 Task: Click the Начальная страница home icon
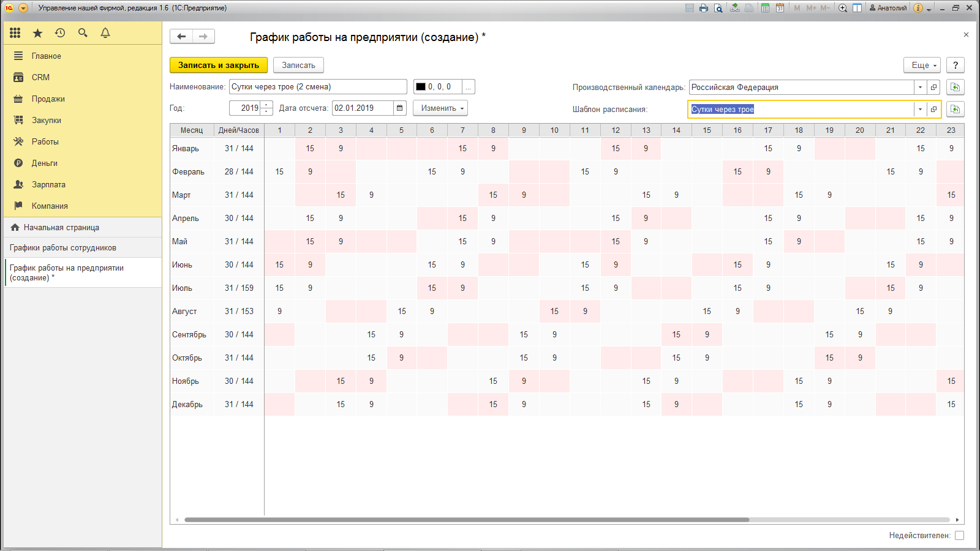pos(15,227)
